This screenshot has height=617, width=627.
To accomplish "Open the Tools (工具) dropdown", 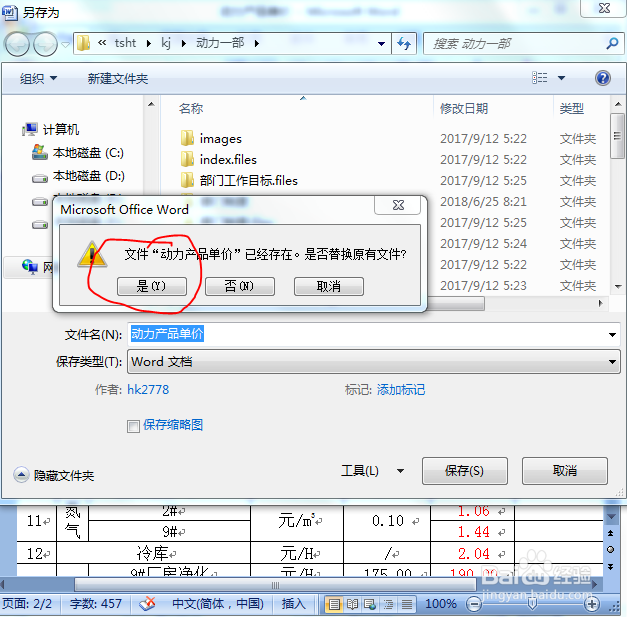I will click(372, 471).
